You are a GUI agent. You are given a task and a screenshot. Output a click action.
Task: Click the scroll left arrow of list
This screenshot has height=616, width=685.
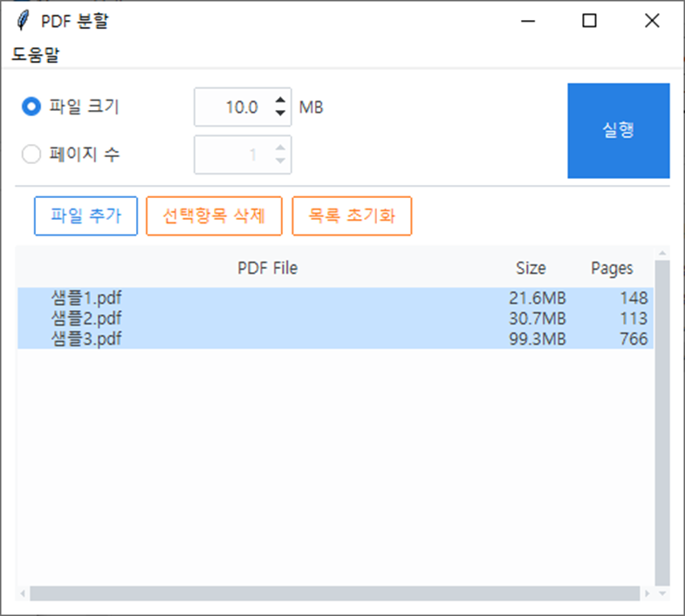tap(23, 593)
